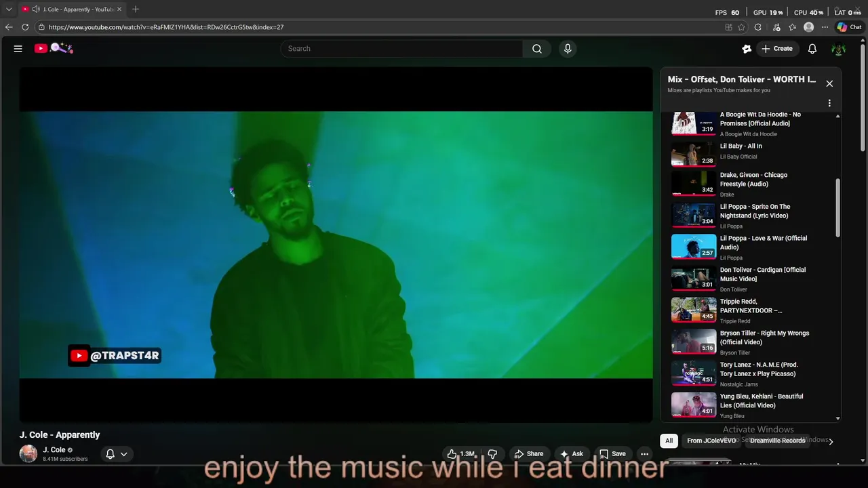Screen dimensions: 868x488
Task: Open the Ask AI button
Action: click(x=572, y=454)
